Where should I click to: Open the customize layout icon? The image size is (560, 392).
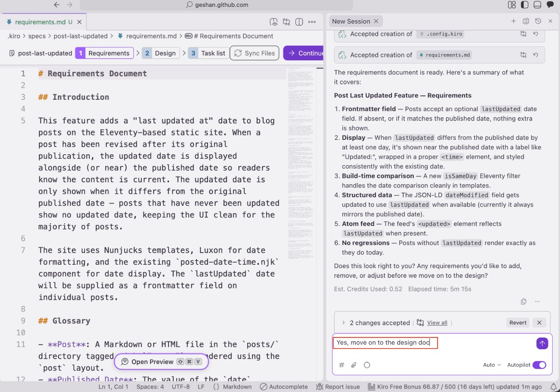tap(512, 5)
